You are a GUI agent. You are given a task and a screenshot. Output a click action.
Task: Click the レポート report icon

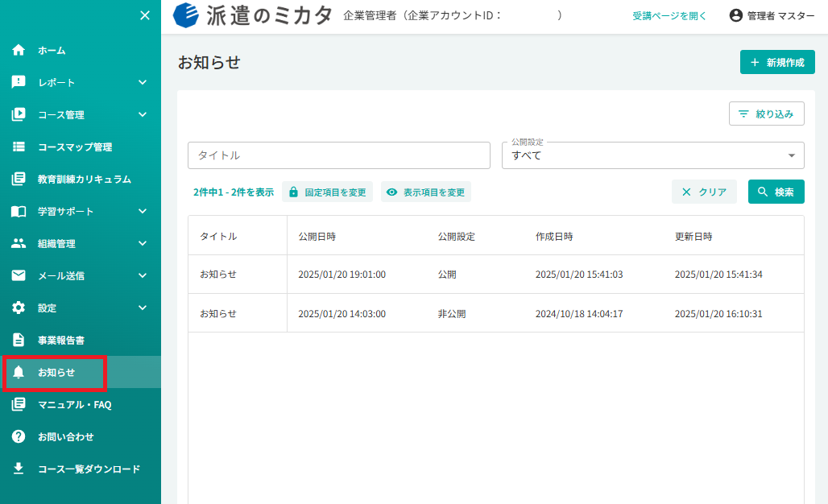(19, 82)
